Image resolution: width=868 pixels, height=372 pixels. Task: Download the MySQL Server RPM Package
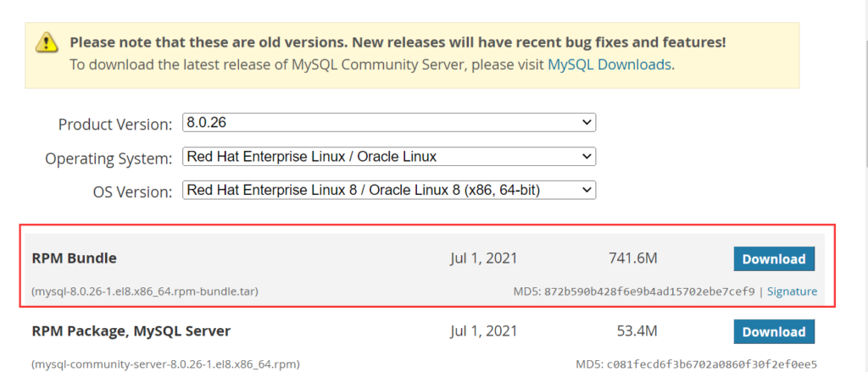pos(774,331)
